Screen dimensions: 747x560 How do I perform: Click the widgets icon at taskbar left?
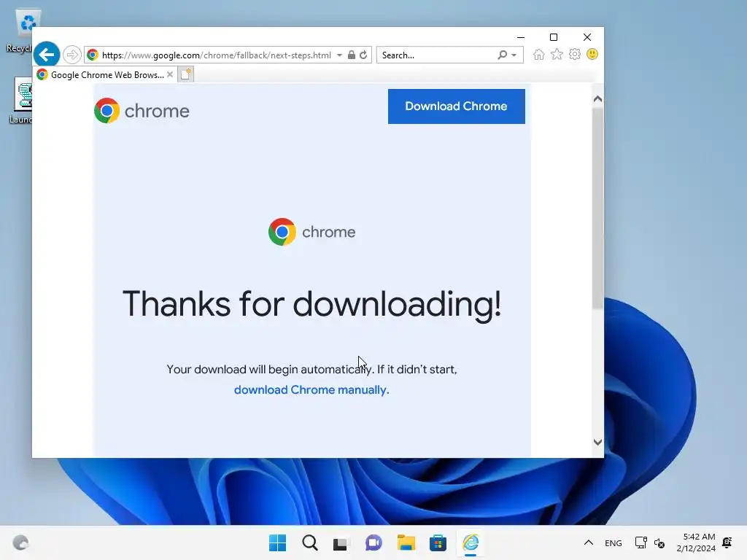[x=20, y=542]
